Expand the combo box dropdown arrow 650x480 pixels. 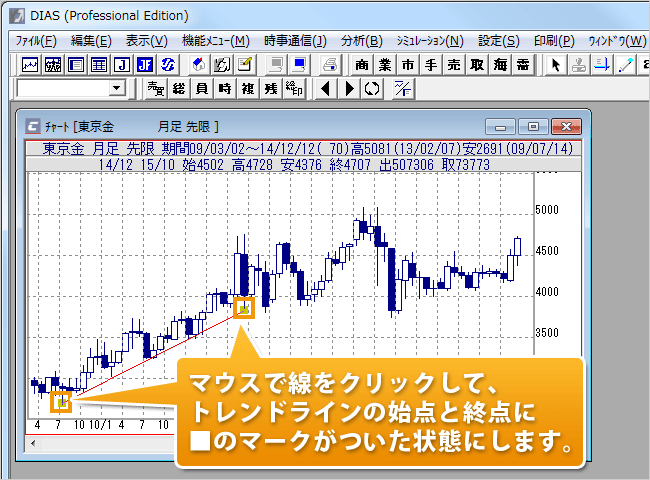click(x=118, y=89)
